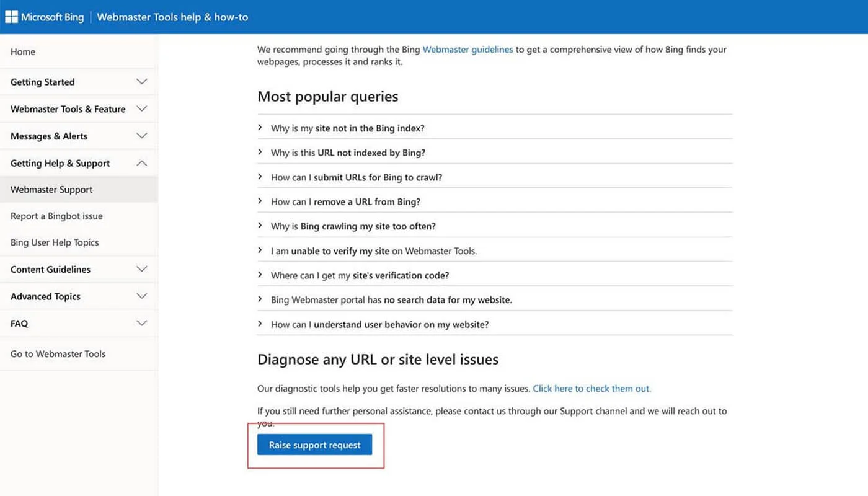
Task: Open Home in the sidebar
Action: (23, 52)
